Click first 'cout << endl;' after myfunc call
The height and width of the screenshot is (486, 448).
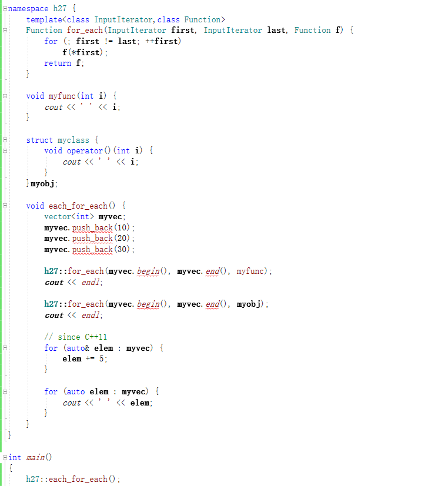(73, 282)
